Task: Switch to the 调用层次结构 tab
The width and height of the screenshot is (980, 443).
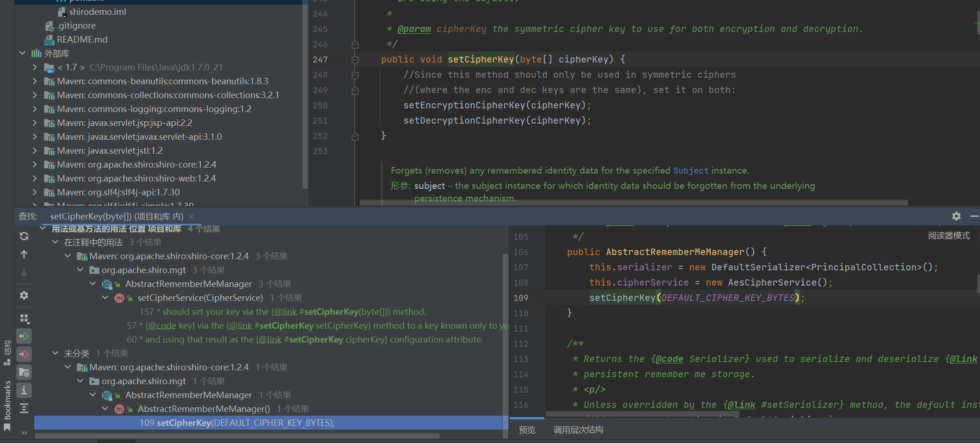Action: (x=578, y=430)
